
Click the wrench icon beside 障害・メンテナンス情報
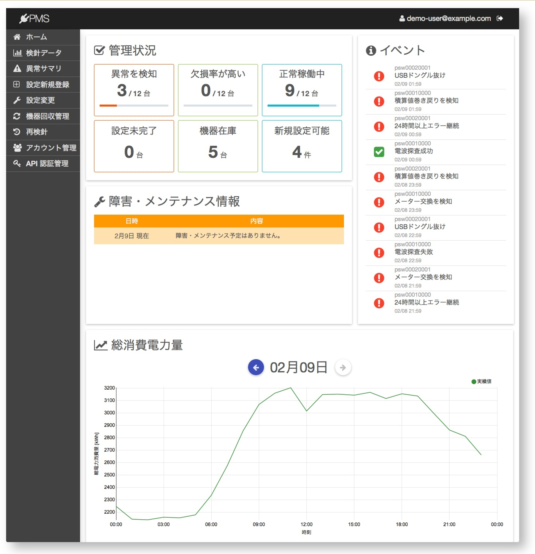pyautogui.click(x=99, y=202)
